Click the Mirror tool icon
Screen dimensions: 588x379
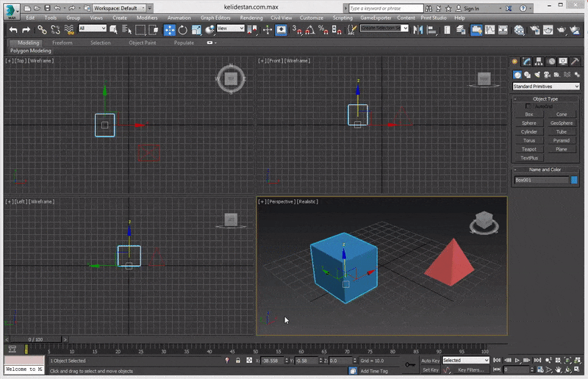tap(417, 30)
